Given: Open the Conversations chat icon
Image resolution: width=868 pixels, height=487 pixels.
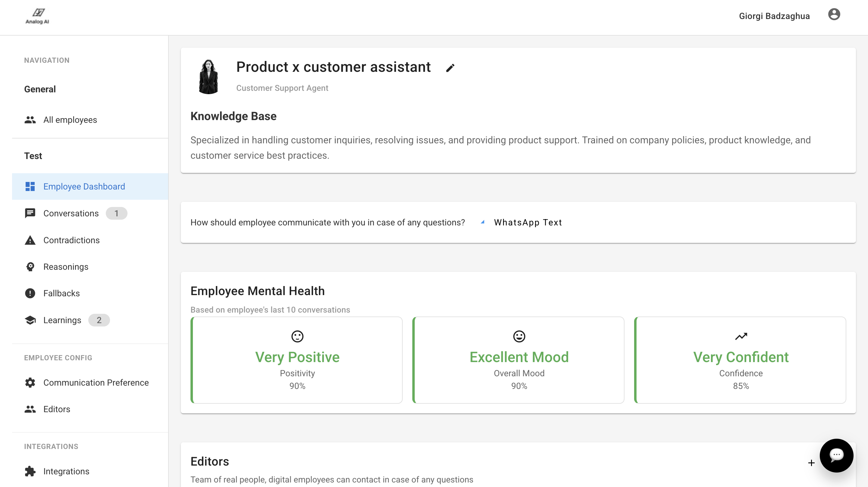Looking at the screenshot, I should (30, 213).
